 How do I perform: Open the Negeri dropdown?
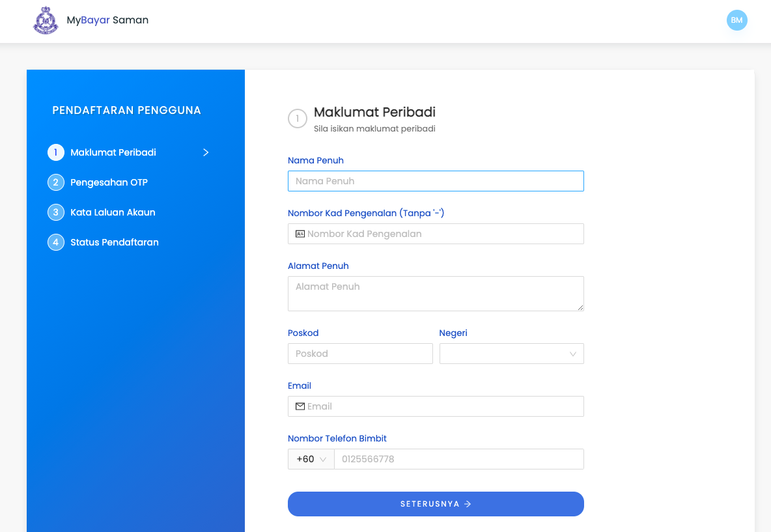(511, 354)
